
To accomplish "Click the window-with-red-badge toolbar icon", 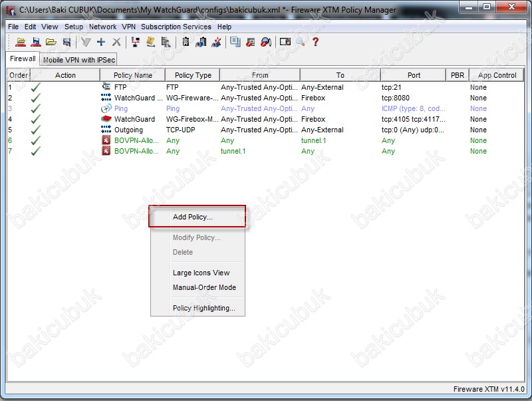I will (251, 42).
